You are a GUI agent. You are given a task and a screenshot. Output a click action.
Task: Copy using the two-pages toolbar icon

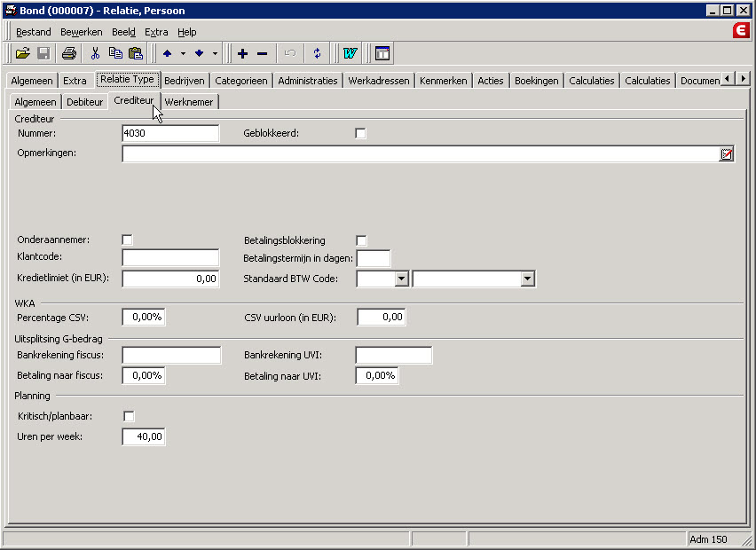point(115,53)
